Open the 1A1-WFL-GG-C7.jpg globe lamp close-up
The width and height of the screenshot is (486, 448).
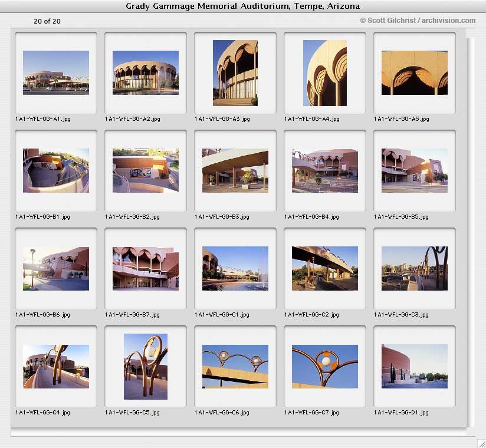325,367
